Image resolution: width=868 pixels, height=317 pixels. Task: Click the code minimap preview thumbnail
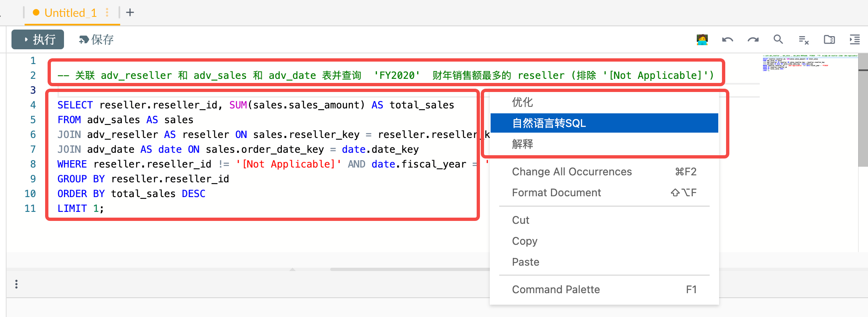[x=808, y=62]
